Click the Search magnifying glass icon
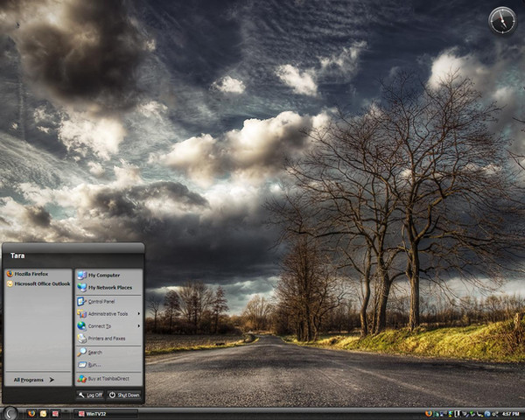525x420 pixels. pos(82,352)
